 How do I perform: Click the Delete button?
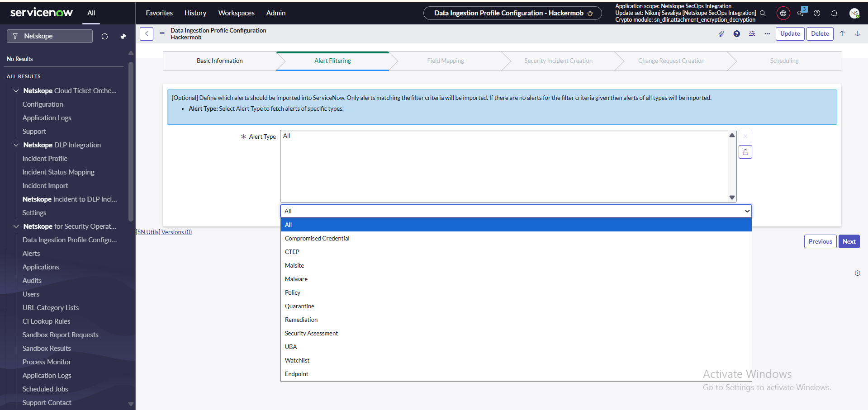pyautogui.click(x=820, y=34)
